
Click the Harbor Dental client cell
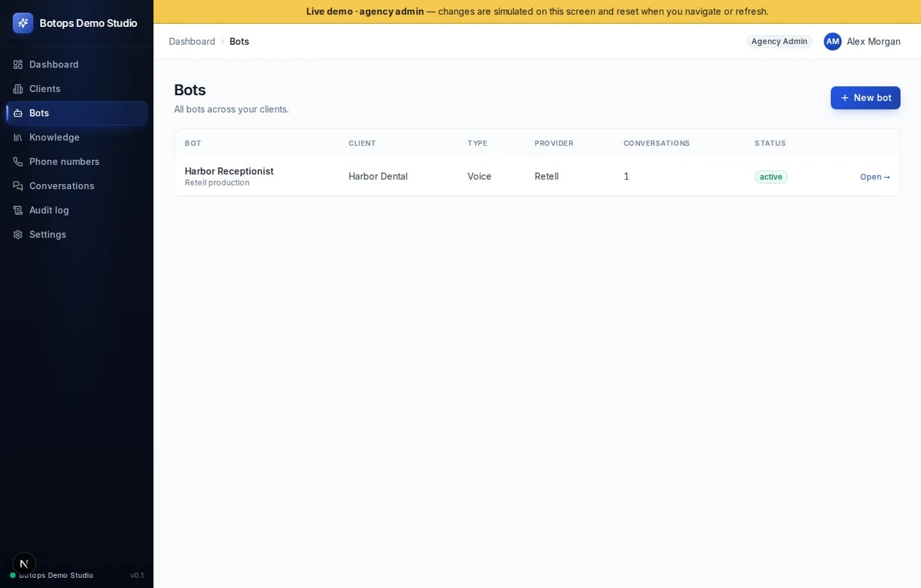(x=378, y=176)
